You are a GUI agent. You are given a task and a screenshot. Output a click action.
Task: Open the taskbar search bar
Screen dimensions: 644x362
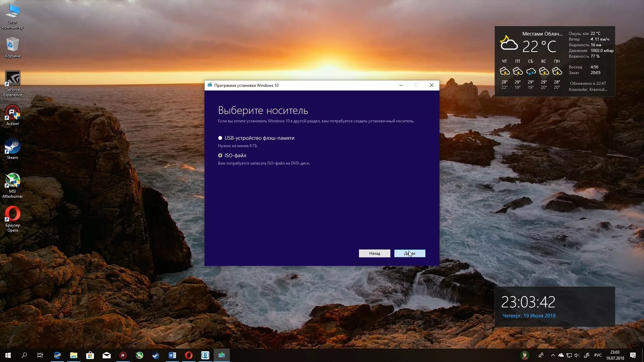(x=24, y=355)
